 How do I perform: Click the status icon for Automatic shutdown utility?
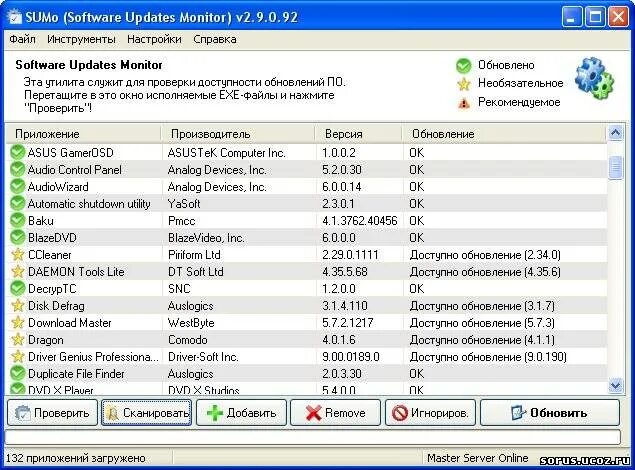[17, 204]
